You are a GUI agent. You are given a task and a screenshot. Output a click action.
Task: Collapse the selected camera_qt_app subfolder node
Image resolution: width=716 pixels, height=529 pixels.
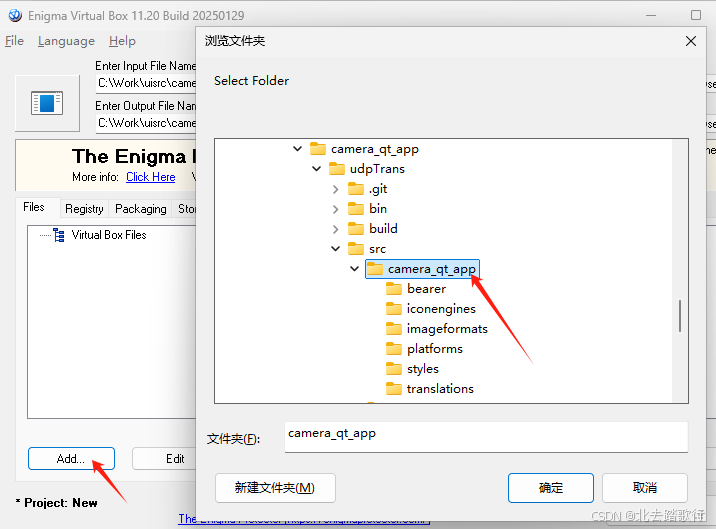point(354,269)
